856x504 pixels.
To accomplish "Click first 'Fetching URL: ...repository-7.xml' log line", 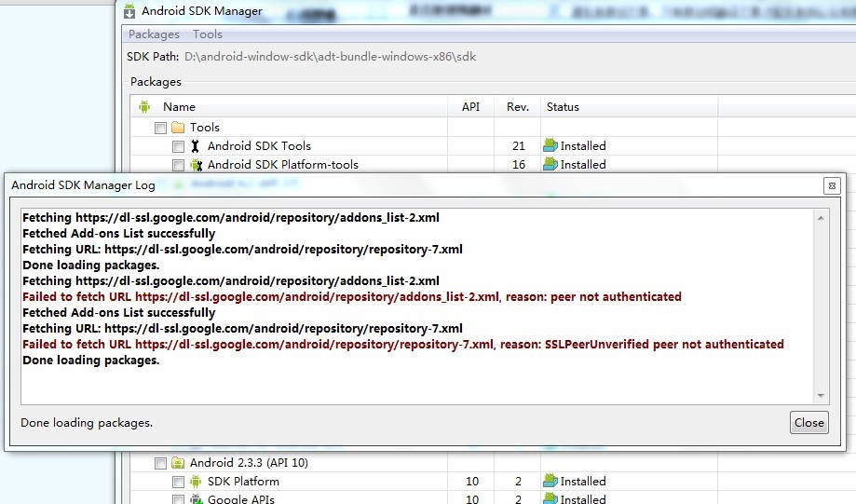I will 242,249.
